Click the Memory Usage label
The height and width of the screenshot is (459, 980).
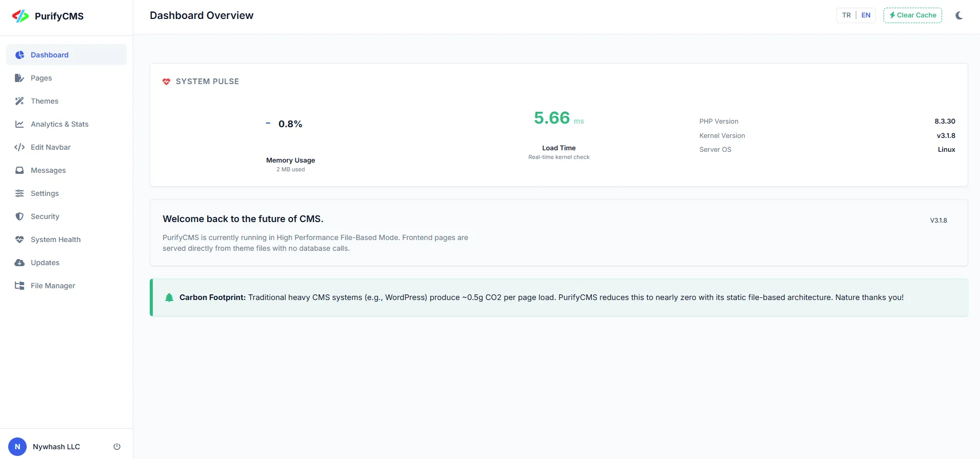pyautogui.click(x=291, y=161)
